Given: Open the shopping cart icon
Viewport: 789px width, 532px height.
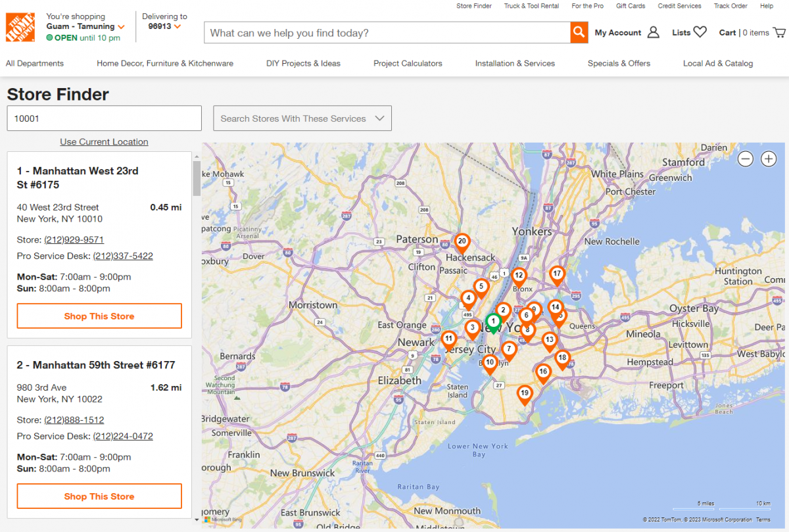Looking at the screenshot, I should click(779, 32).
